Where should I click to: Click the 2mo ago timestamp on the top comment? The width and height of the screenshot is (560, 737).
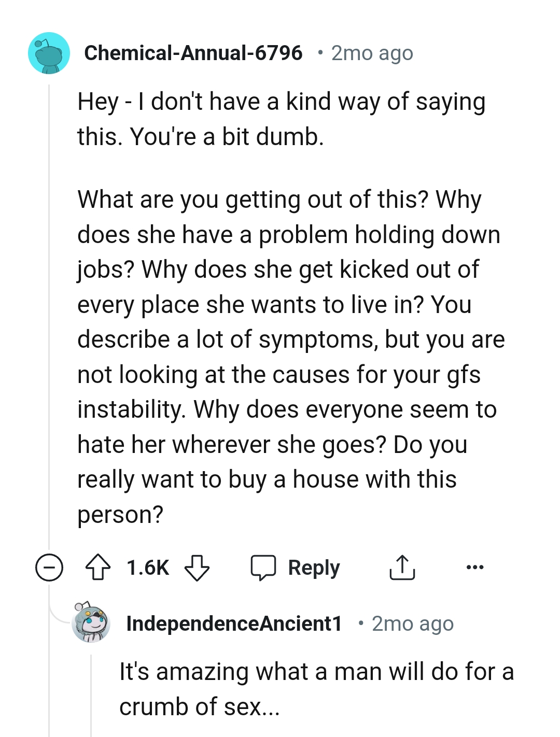coord(371,52)
